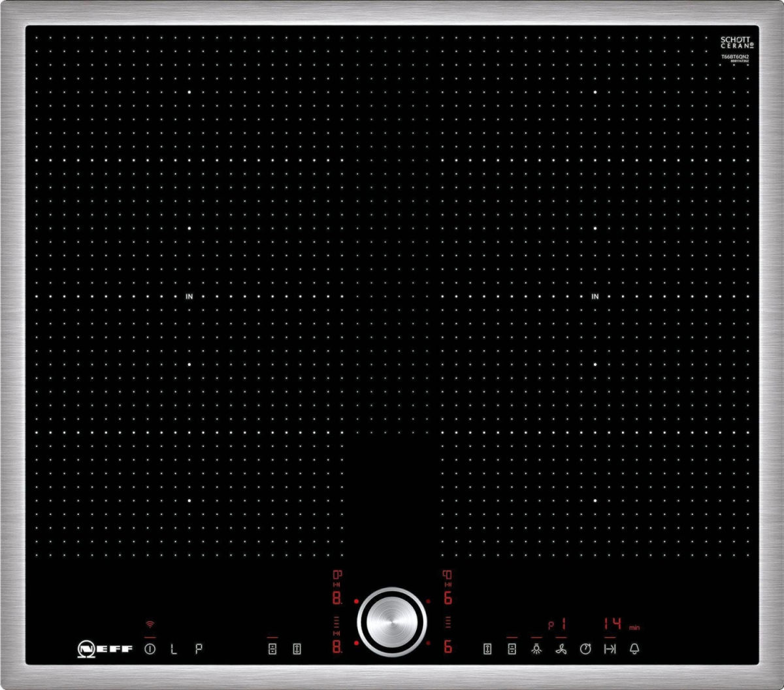Toggle the left flex zone icon
Viewport: 784px width, 690px height.
click(272, 649)
